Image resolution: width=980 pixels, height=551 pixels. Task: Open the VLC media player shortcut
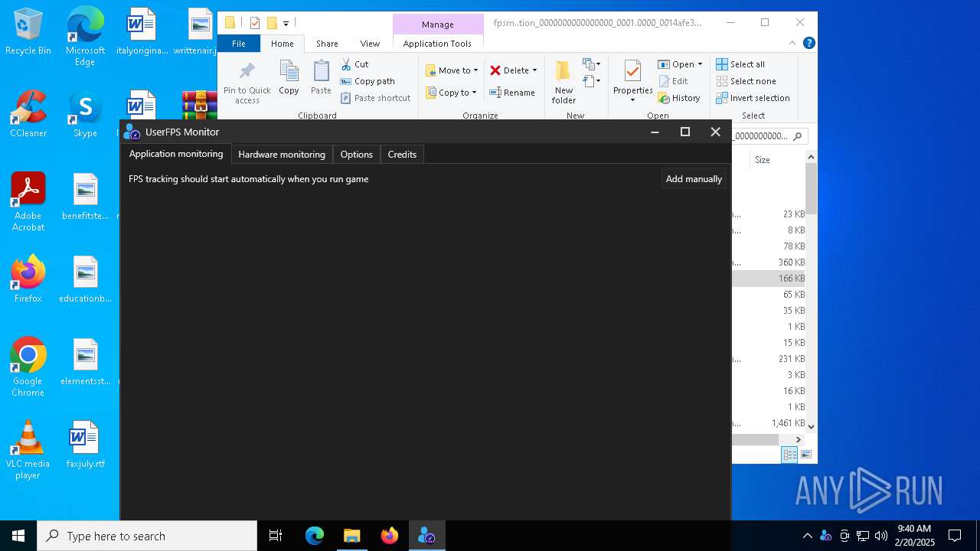28,450
